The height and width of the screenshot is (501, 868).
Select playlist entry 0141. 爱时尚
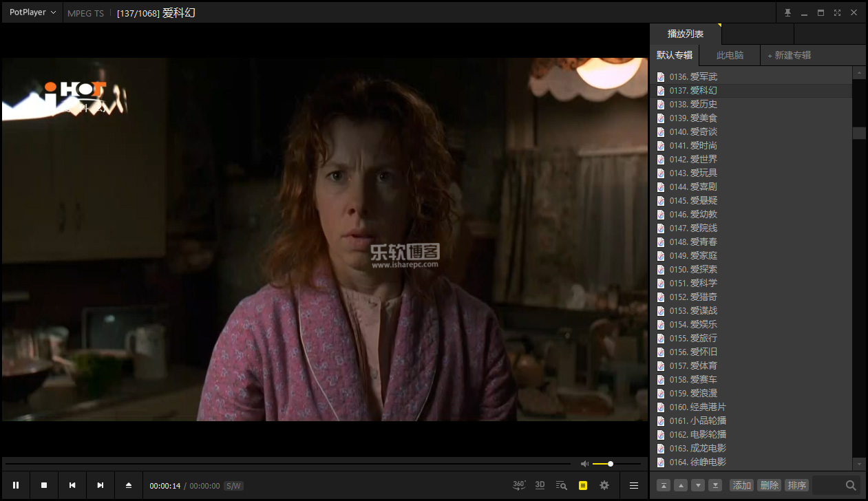pyautogui.click(x=751, y=145)
